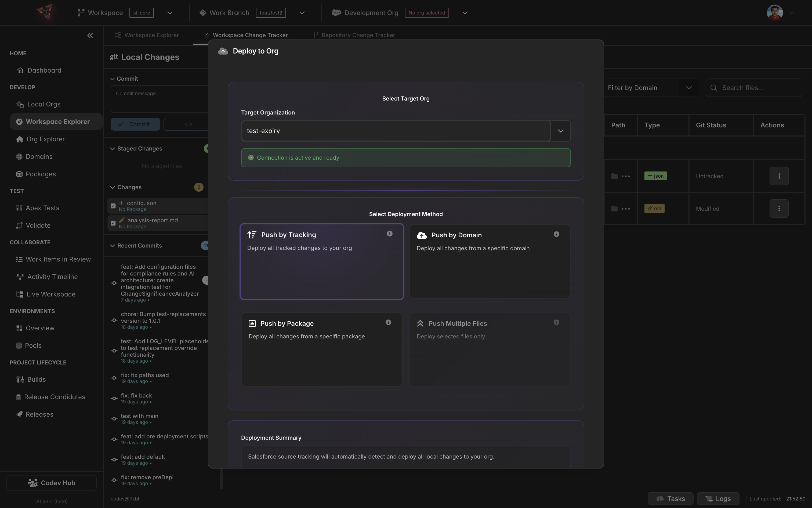Open Target Organization dropdown arrow
Image resolution: width=812 pixels, height=508 pixels.
pyautogui.click(x=560, y=131)
